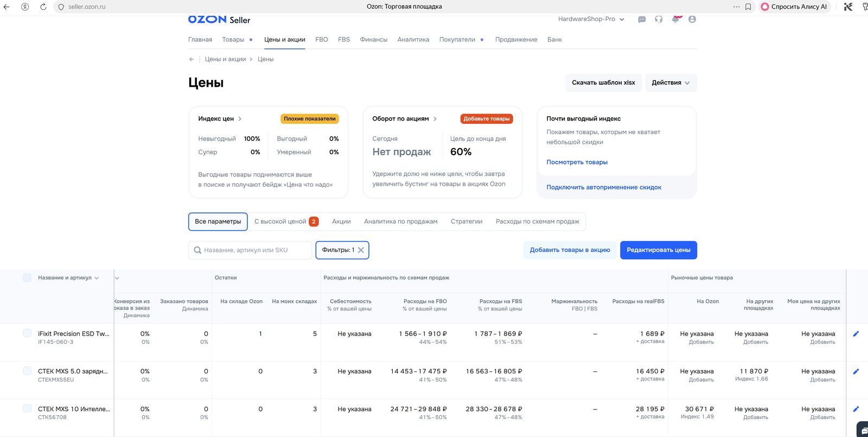Bookmark the page with the bookmark icon
The height and width of the screenshot is (437, 868).
748,7
